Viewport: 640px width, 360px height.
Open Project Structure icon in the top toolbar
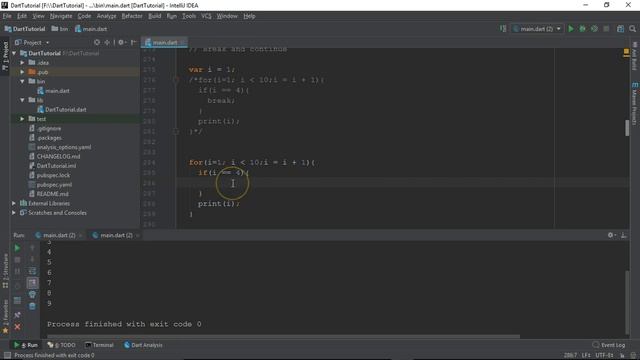tap(620, 29)
